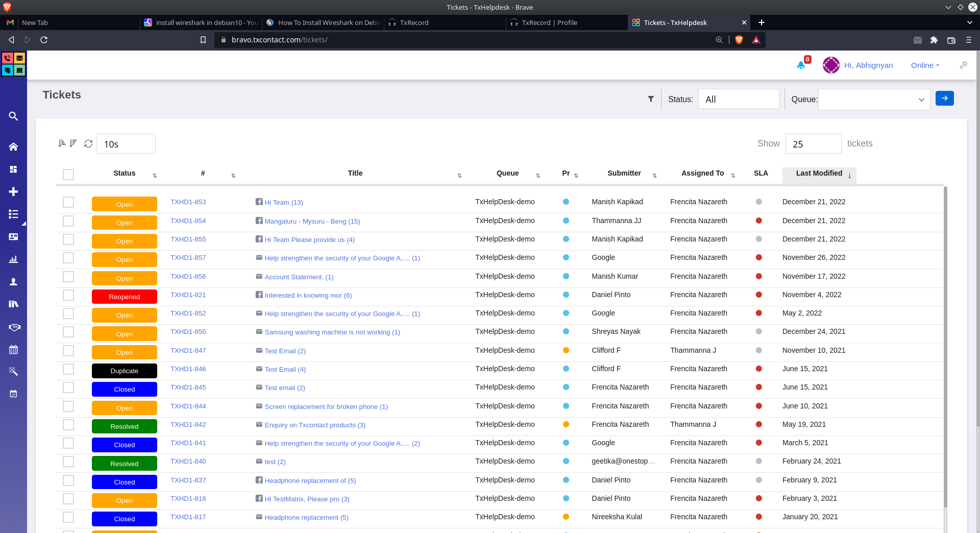Check the box for ticket TXHD1-850
This screenshot has height=533, width=980.
(68, 332)
